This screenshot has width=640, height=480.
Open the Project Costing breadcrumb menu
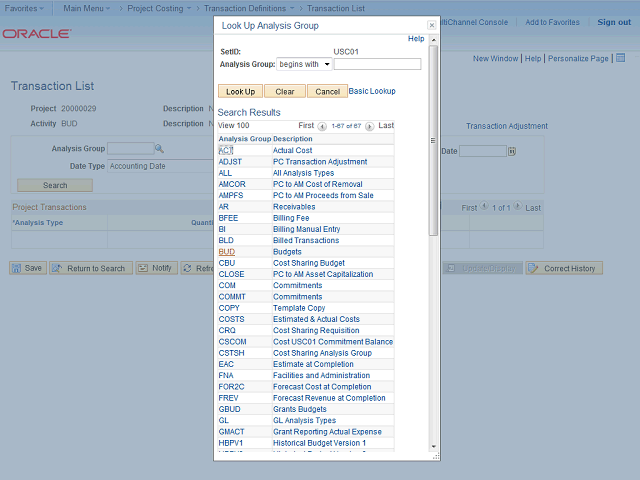[159, 8]
